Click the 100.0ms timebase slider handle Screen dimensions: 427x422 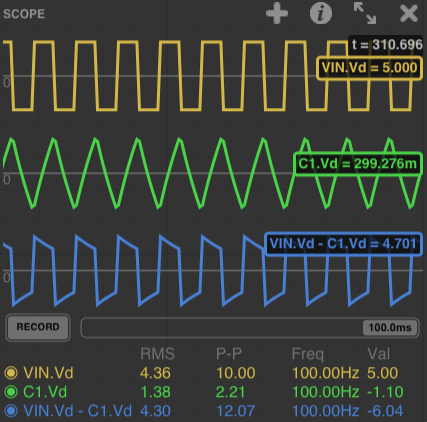point(390,328)
